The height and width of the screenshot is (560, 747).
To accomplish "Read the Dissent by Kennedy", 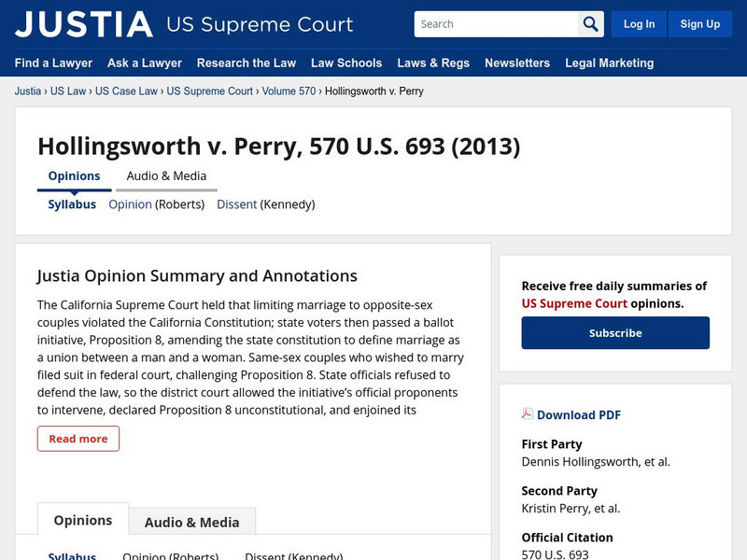I will (x=237, y=204).
